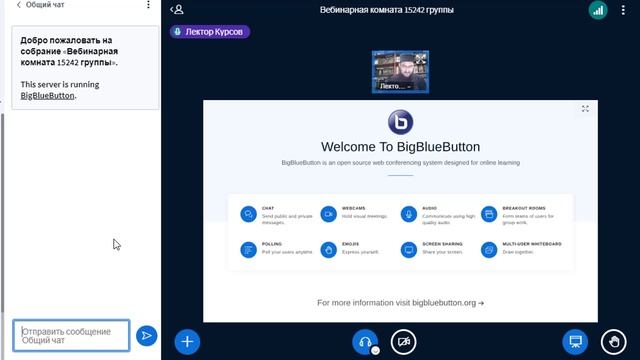Click the Emojis feature icon

click(x=329, y=250)
